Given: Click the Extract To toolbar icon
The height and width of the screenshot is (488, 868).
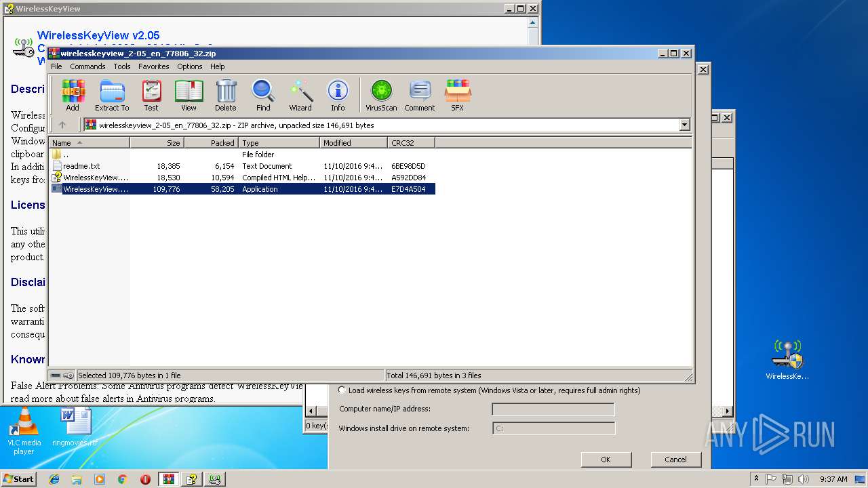Looking at the screenshot, I should 112,95.
